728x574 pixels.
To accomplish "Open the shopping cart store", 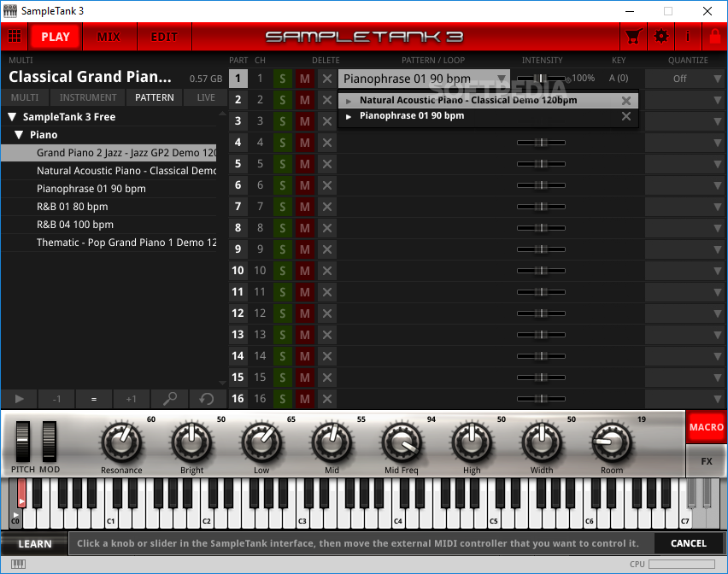I will click(634, 36).
